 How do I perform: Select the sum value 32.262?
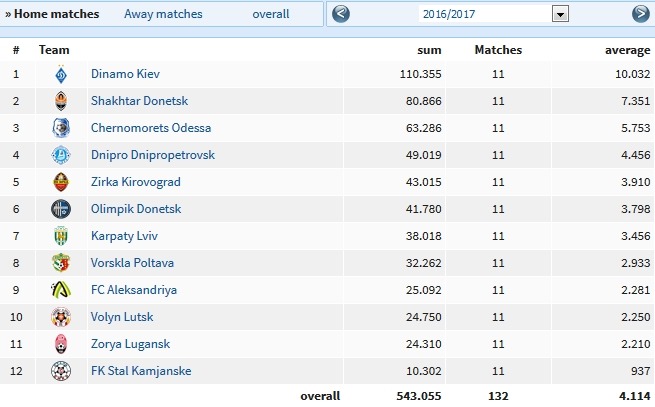pyautogui.click(x=424, y=263)
